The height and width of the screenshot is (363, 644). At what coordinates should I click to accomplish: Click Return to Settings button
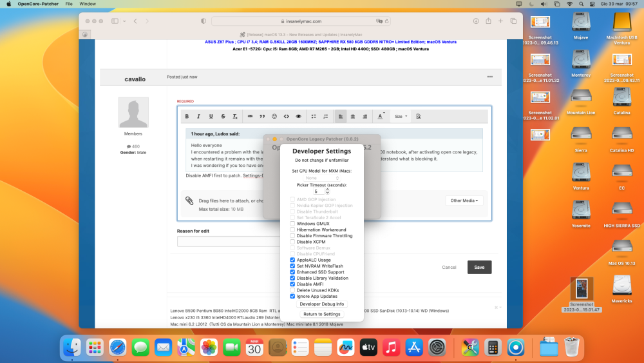pyautogui.click(x=321, y=314)
